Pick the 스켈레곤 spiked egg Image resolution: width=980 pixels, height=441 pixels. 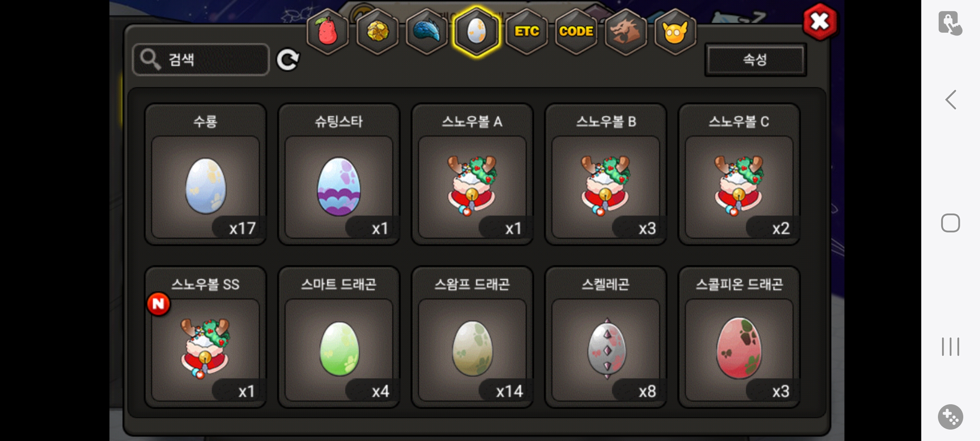coord(606,337)
